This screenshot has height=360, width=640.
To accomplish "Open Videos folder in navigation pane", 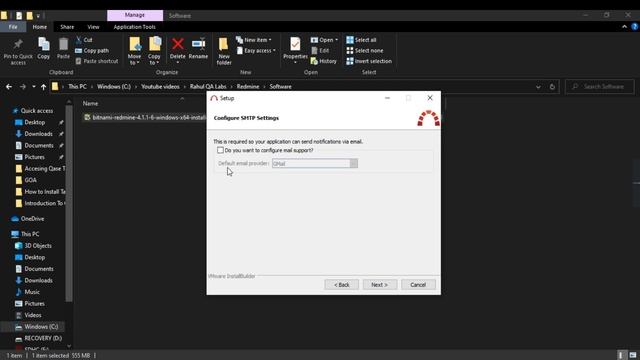I will [x=33, y=315].
